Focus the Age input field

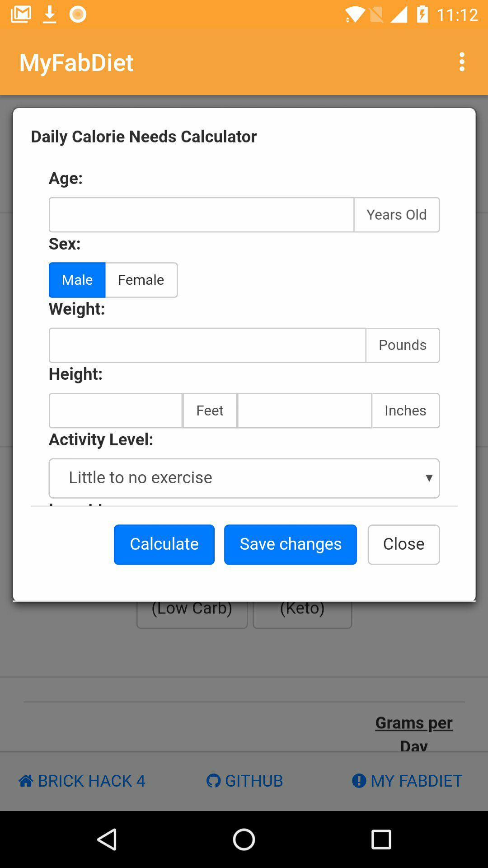(x=202, y=215)
